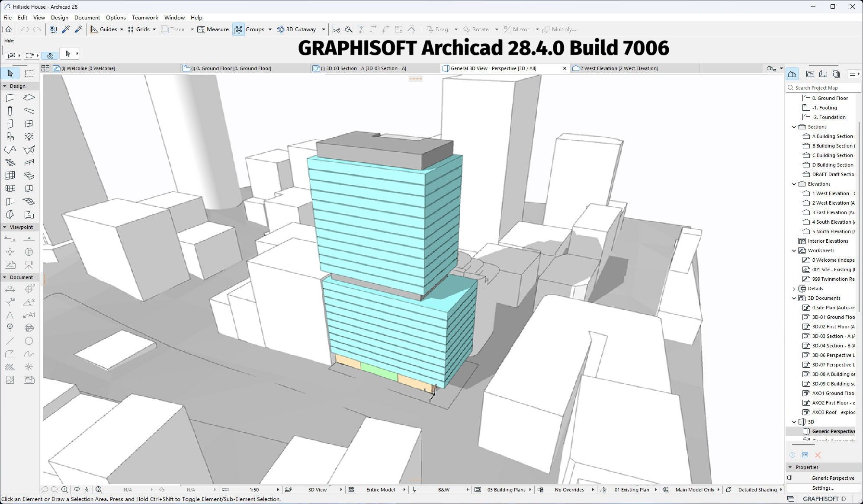Image resolution: width=863 pixels, height=504 pixels.
Task: Click the Entire Model layer combination button
Action: click(x=380, y=490)
